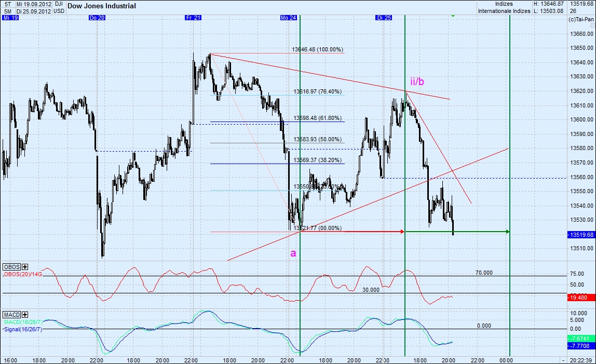596x364 pixels.
Task: Toggle the Signal(16/26/7) line legend
Action: [x=23, y=328]
